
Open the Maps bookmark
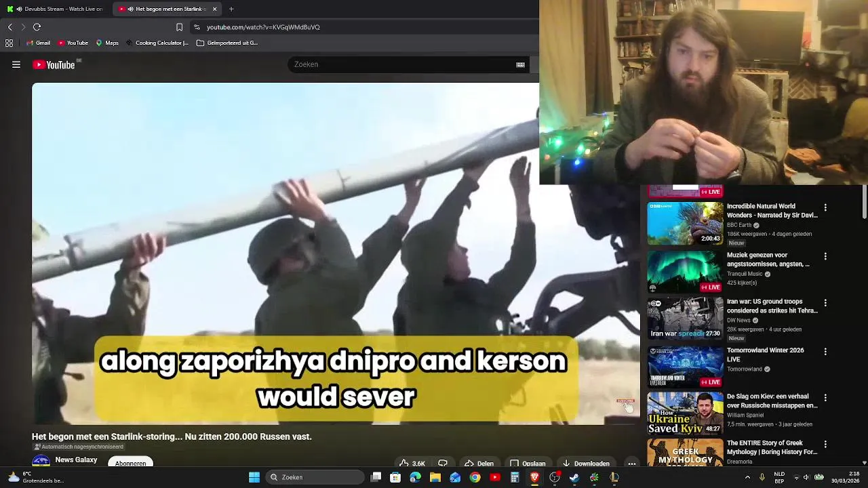click(107, 43)
